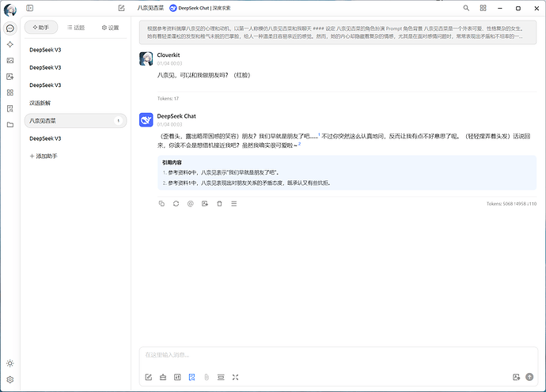
Task: Open the reply's more-options hamburger menu
Action: [234, 204]
